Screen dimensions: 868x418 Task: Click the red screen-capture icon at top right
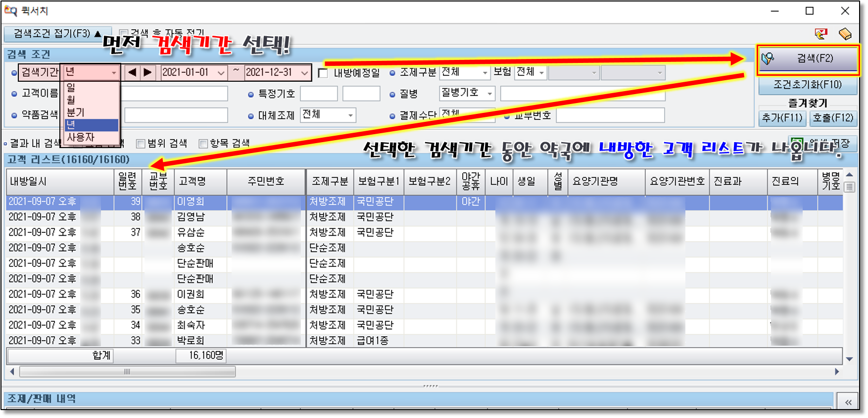pyautogui.click(x=821, y=34)
